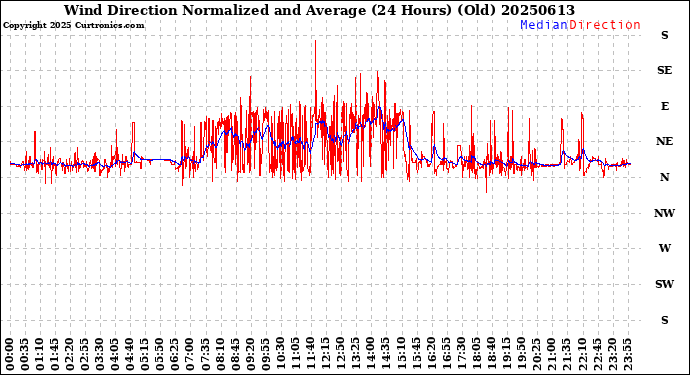This screenshot has width=690, height=375.
Task: Click the '10:30' time label
Action: 280,354
